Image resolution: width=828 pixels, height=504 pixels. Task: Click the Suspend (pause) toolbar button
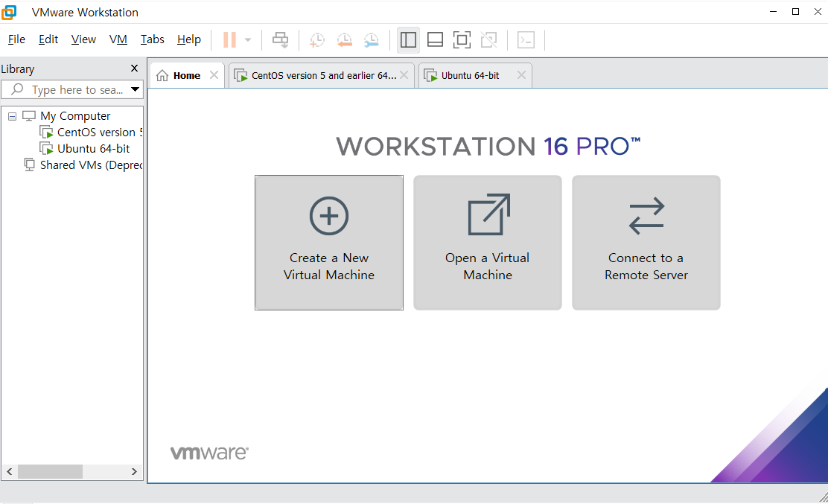click(x=229, y=40)
